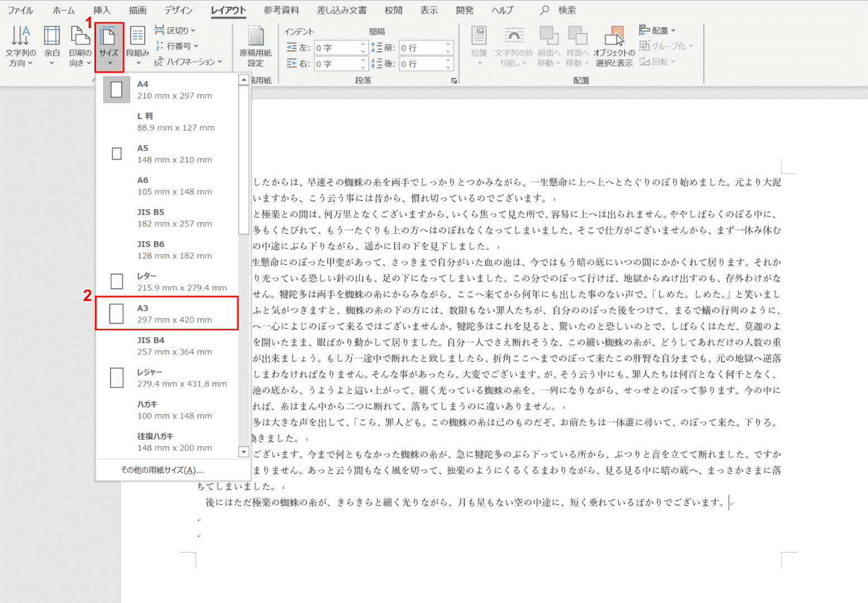Choose the A4 page thumbnail icon

click(117, 90)
